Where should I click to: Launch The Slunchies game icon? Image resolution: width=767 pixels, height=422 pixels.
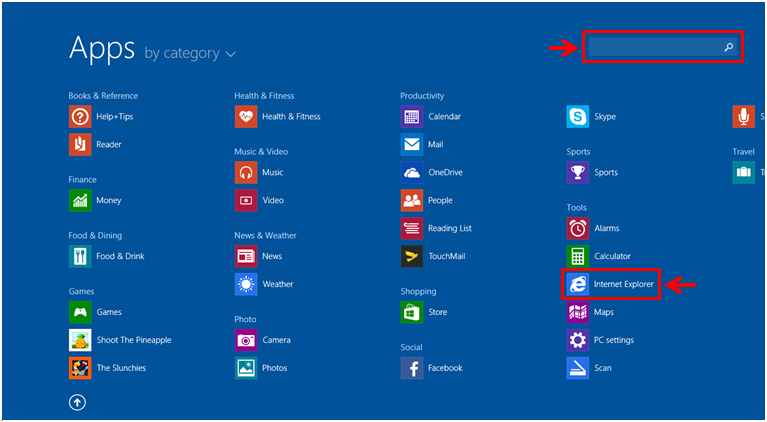click(80, 368)
